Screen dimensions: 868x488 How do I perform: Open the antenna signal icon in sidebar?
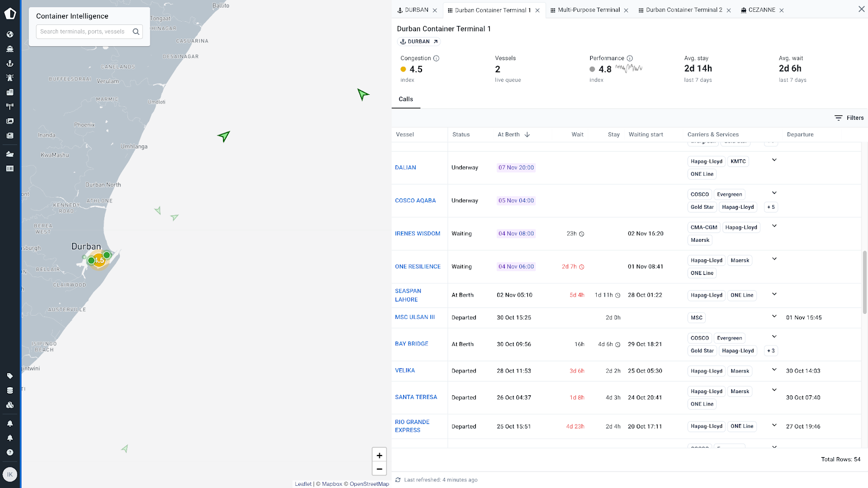click(x=10, y=107)
